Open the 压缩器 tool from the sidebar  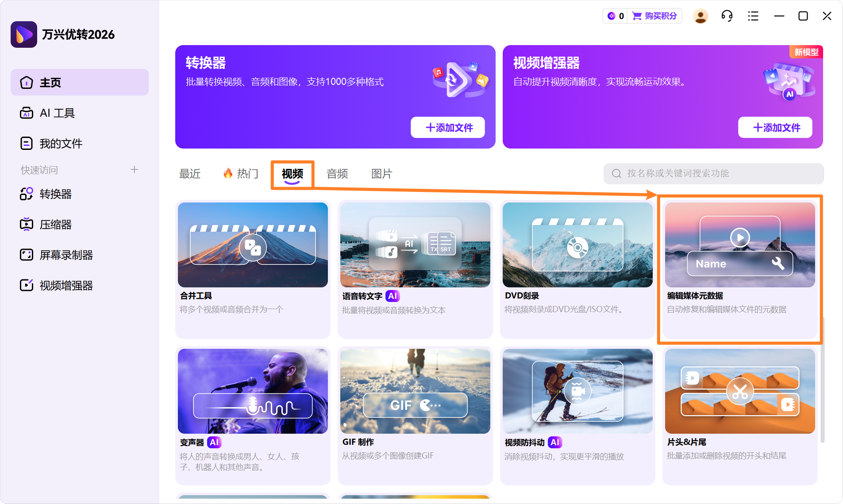tap(55, 224)
